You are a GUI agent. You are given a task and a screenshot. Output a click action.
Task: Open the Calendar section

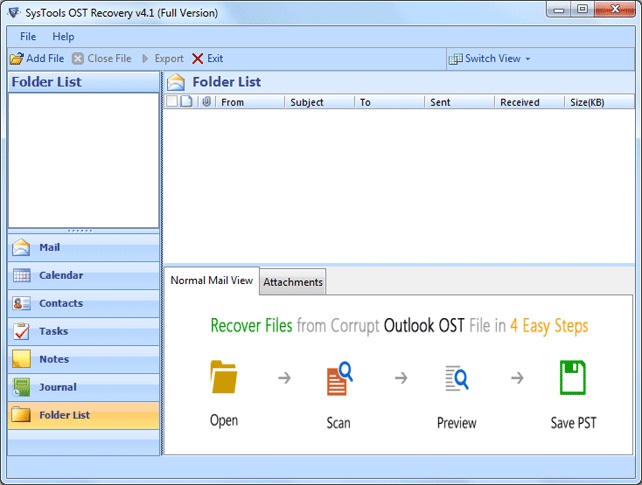tap(84, 275)
